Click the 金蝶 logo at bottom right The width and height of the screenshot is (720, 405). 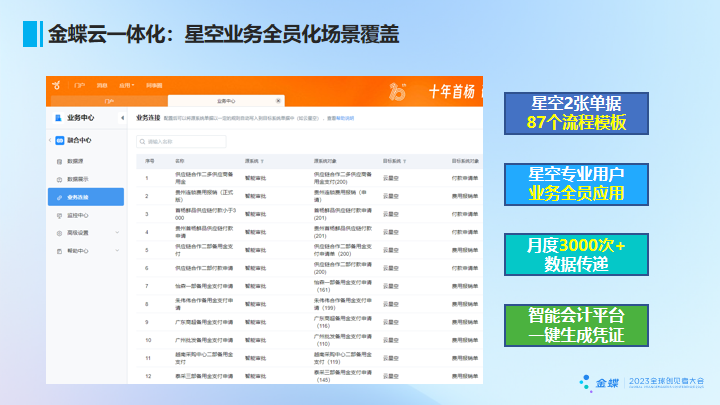[x=599, y=383]
